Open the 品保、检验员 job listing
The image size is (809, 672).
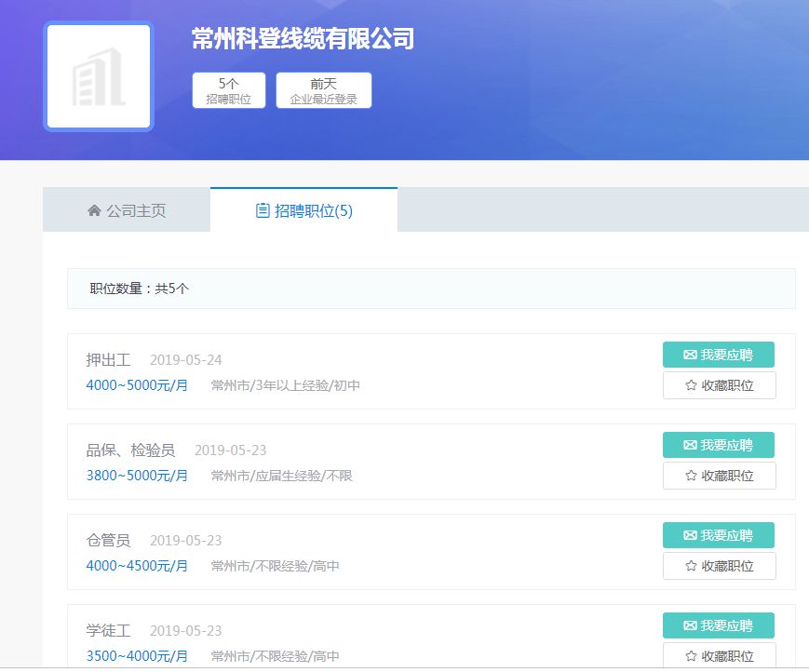tap(130, 450)
